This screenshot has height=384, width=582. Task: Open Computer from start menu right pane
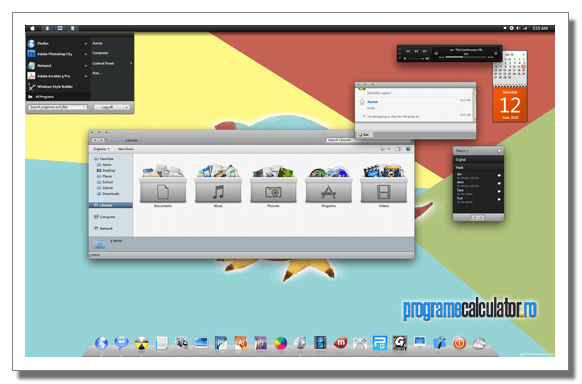point(100,53)
